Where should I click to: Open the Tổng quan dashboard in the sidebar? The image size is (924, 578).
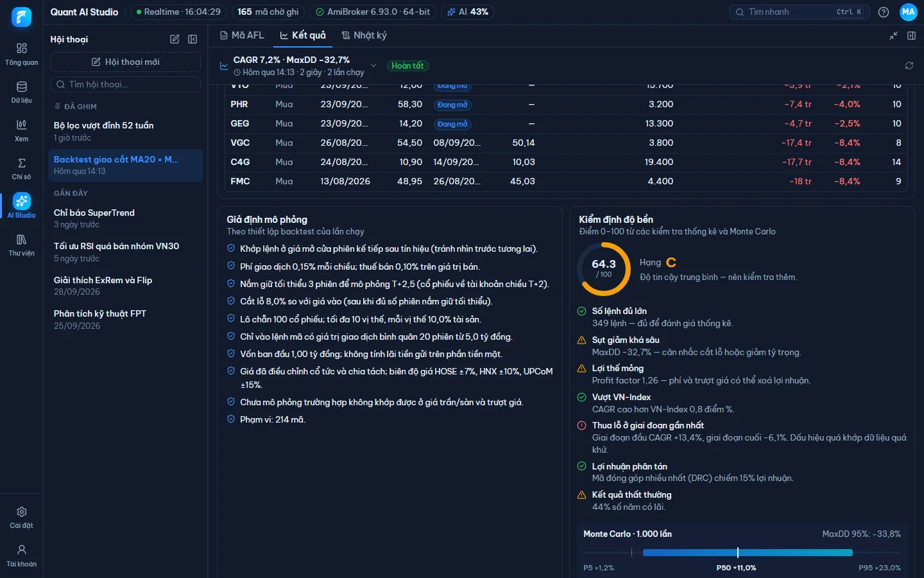tap(21, 54)
